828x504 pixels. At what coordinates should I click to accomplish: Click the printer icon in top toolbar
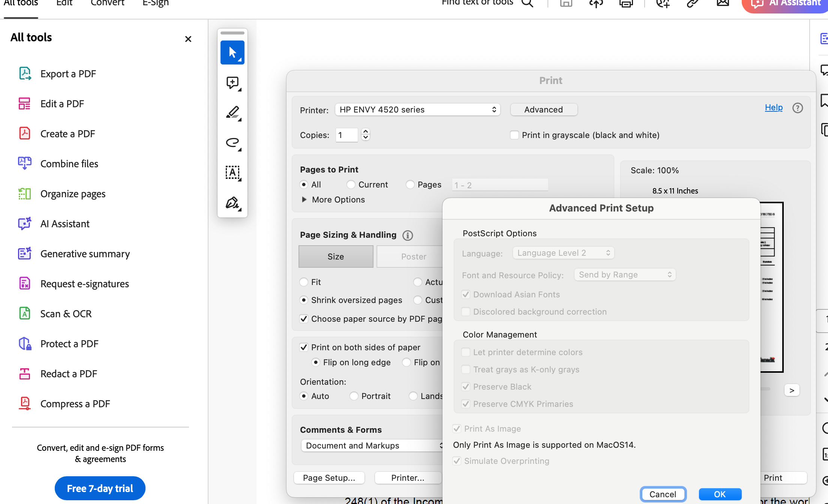(x=625, y=4)
